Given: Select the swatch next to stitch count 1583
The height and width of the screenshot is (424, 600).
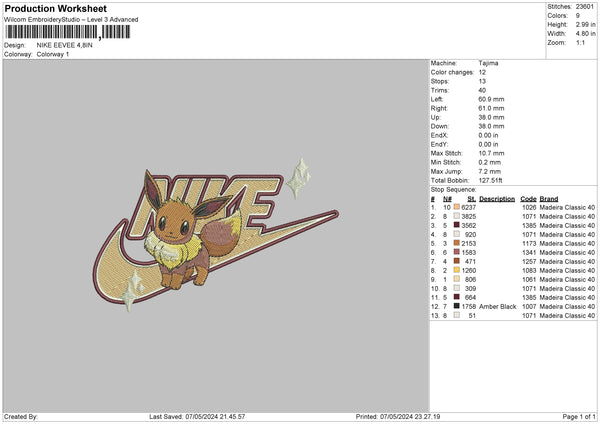Looking at the screenshot, I should [x=457, y=252].
